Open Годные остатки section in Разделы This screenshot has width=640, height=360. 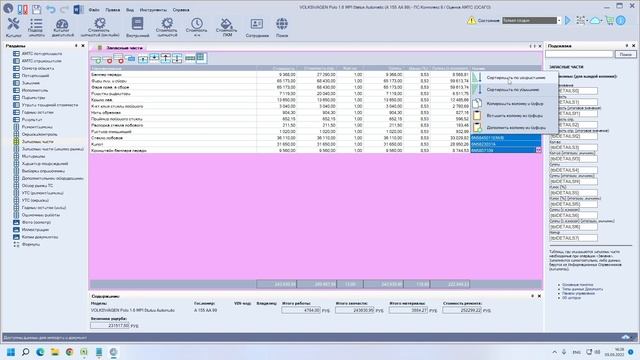(38, 112)
